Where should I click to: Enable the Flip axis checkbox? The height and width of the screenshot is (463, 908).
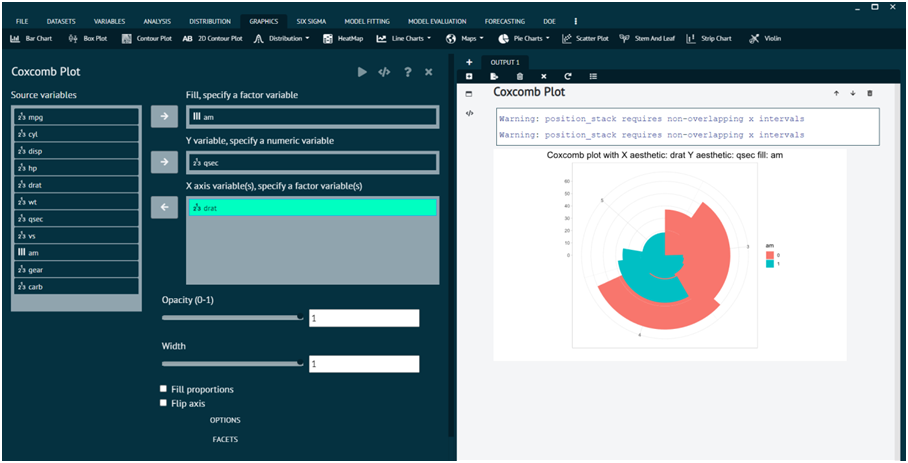[x=163, y=403]
